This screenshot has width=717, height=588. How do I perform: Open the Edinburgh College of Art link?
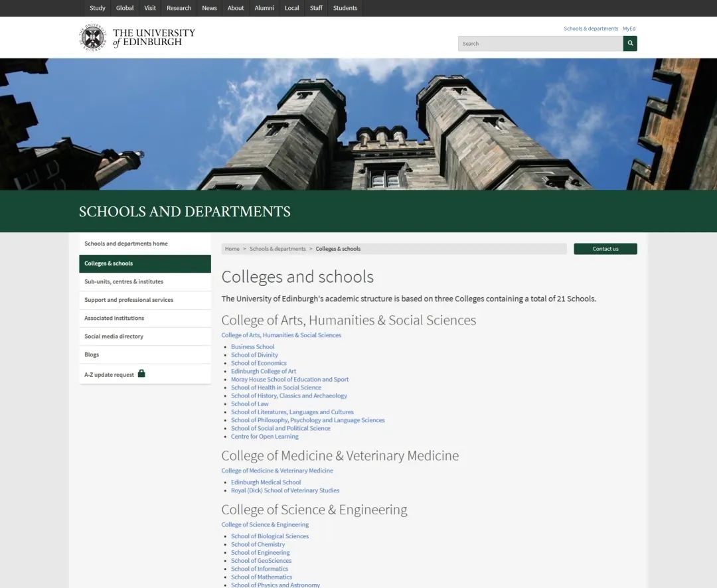(264, 371)
